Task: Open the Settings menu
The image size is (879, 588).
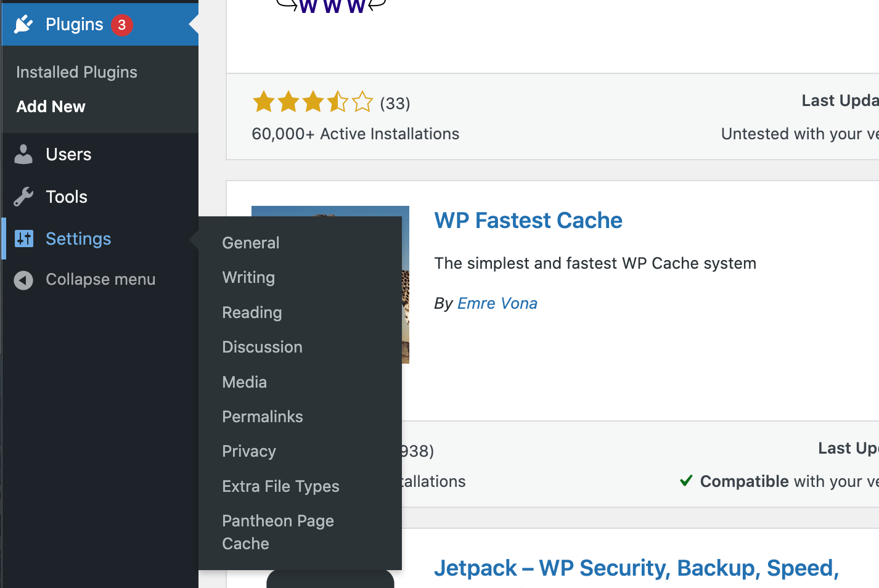Action: coord(100,239)
